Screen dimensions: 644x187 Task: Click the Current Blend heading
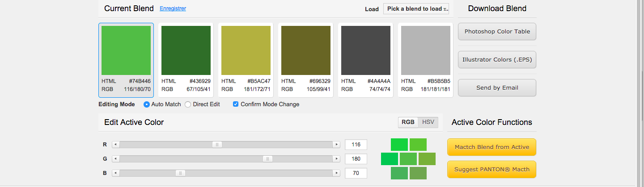pos(129,8)
